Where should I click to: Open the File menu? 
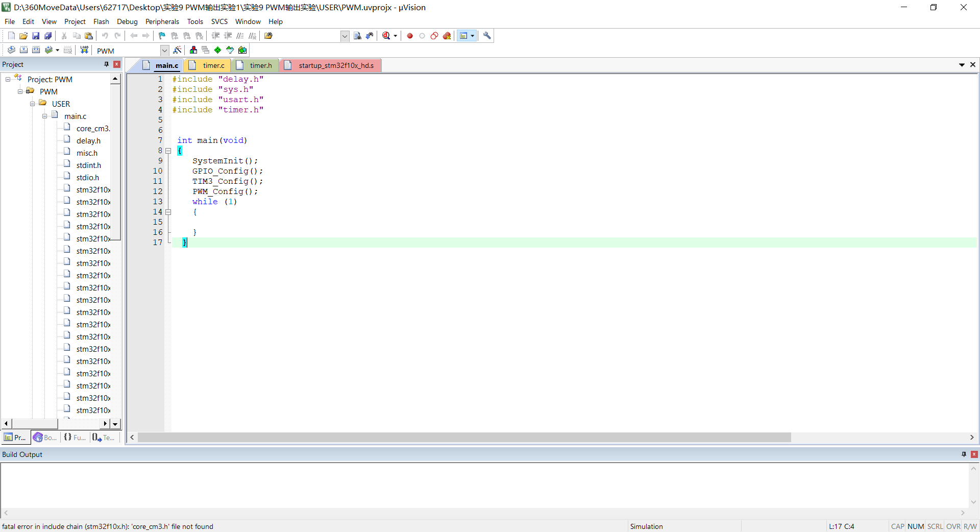coord(10,21)
